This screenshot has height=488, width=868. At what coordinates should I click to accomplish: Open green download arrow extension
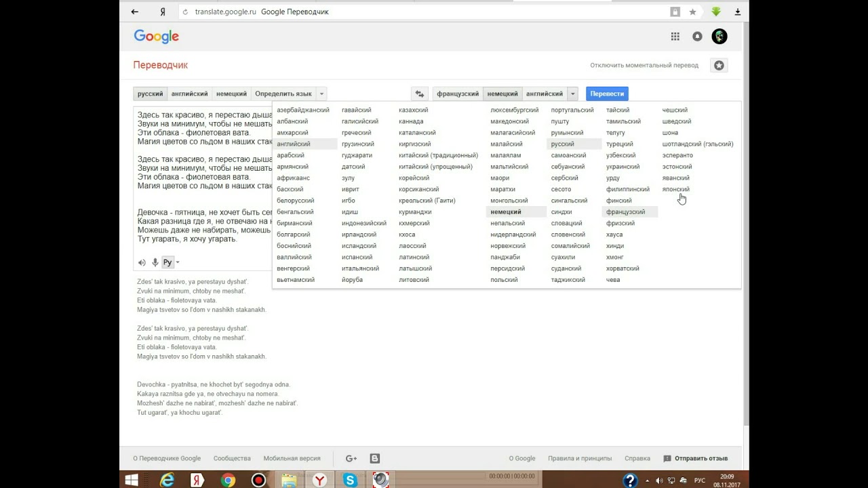click(x=716, y=12)
